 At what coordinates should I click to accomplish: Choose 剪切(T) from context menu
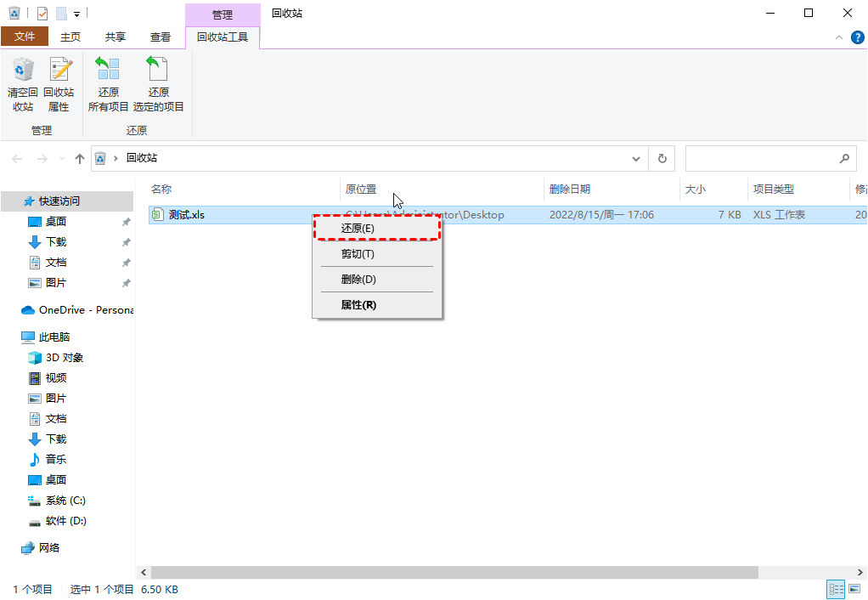(377, 254)
